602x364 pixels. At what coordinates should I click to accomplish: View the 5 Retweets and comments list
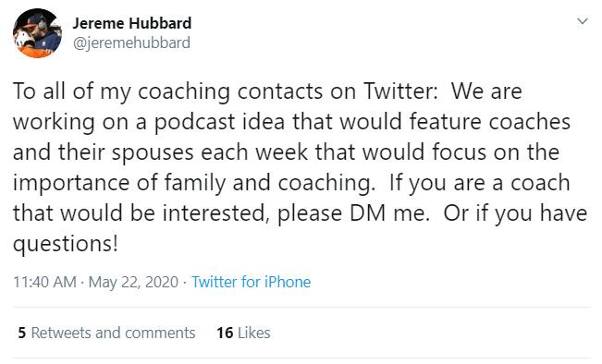click(x=106, y=333)
